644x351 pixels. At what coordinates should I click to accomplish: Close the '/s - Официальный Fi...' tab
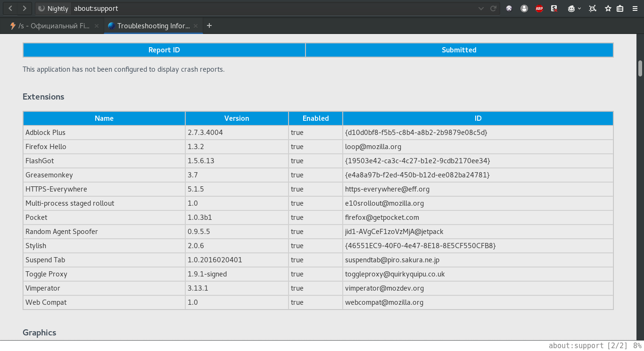[97, 26]
